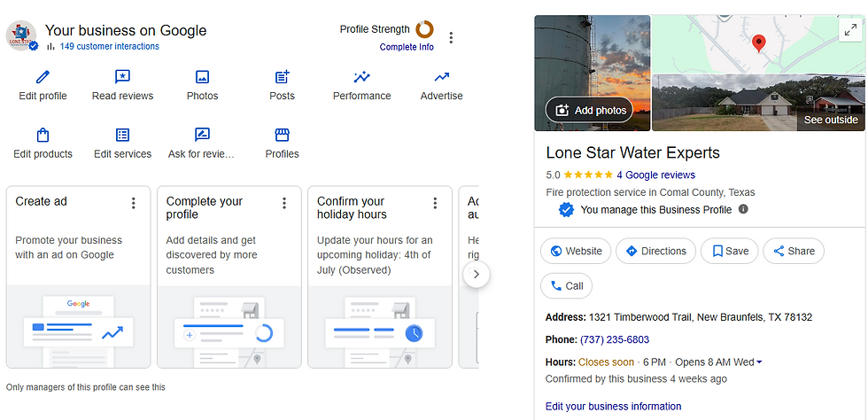Click the Complete your profile card title
This screenshot has height=420, width=868.
point(205,207)
